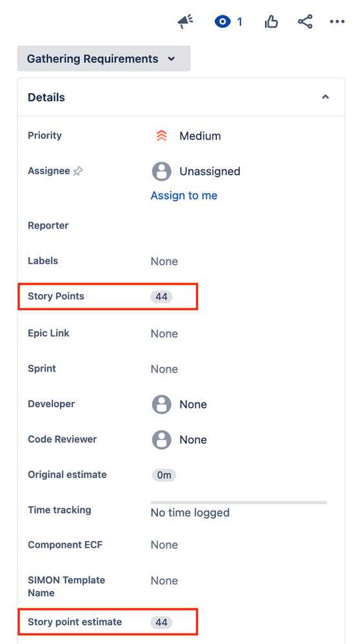The image size is (363, 644).
Task: Click the Original estimate 0m value
Action: click(164, 475)
